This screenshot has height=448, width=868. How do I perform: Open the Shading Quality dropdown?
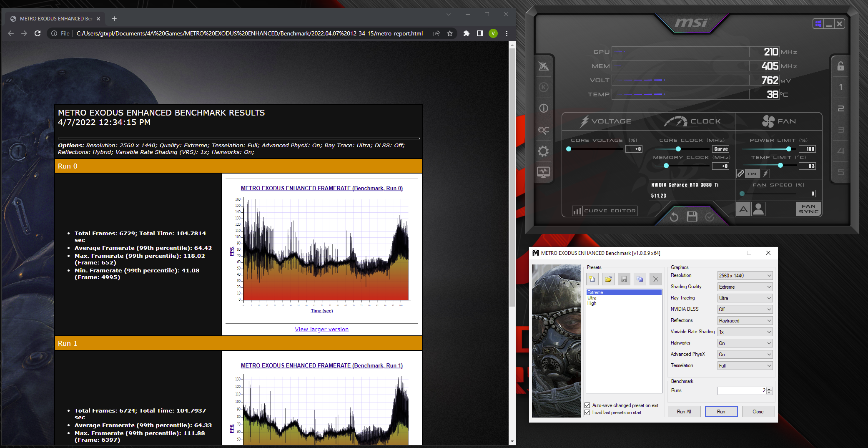click(x=745, y=287)
